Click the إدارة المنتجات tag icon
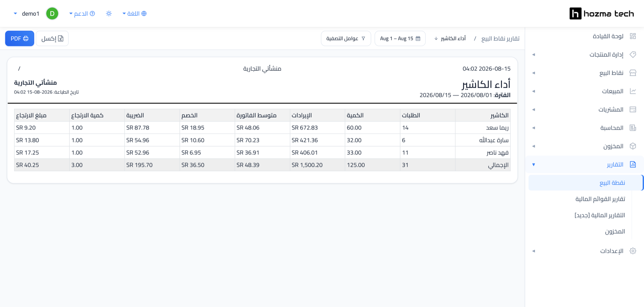Screen dimensions: 644x307 (x=633, y=54)
